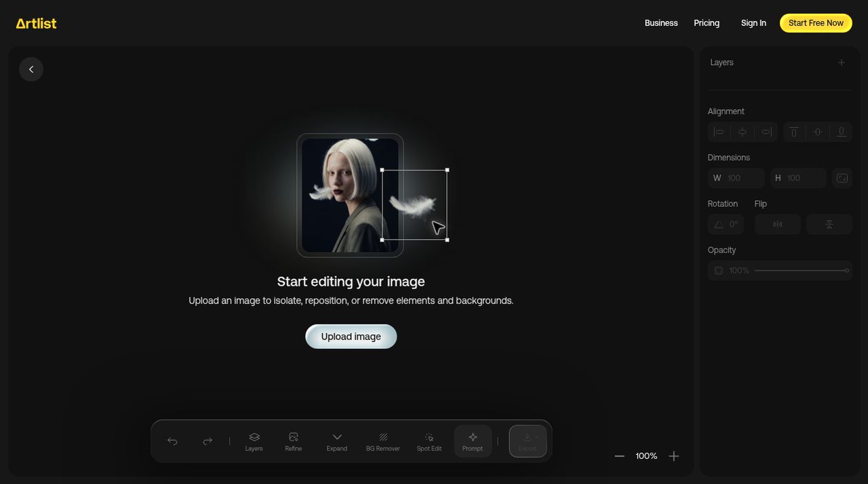Select the Spot Edit tool
The image size is (868, 484).
(x=429, y=441)
